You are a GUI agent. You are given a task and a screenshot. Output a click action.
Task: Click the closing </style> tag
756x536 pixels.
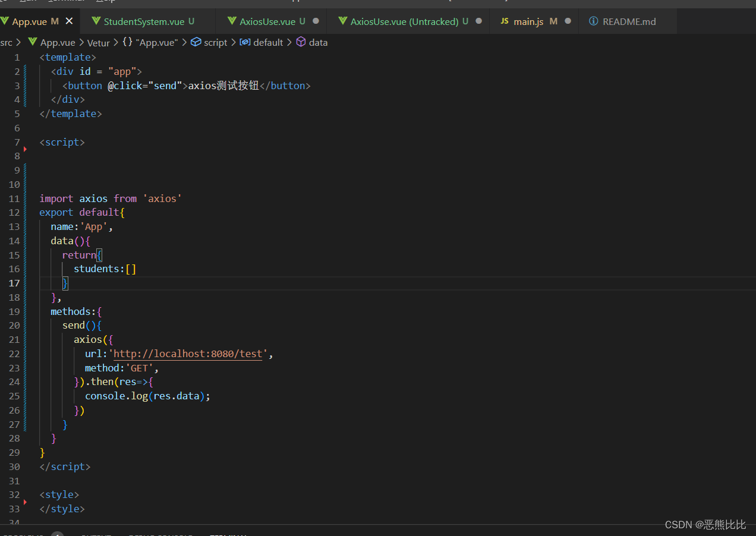62,509
